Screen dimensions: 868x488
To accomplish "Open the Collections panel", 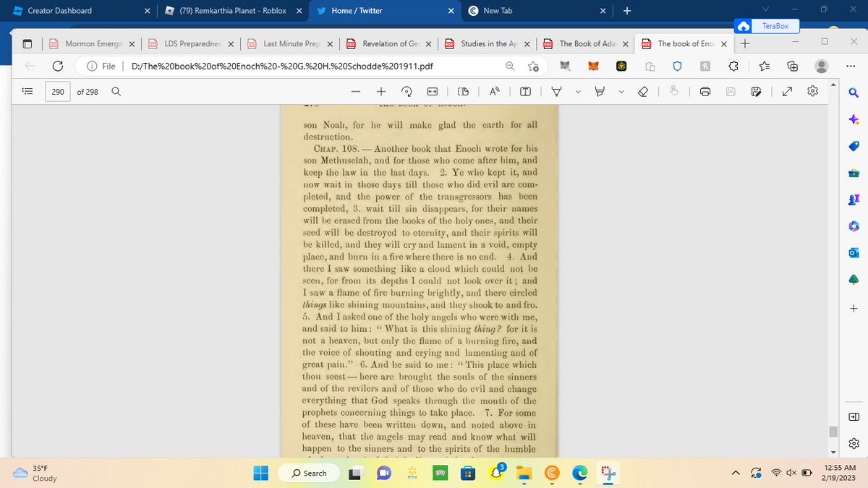I will click(x=792, y=67).
